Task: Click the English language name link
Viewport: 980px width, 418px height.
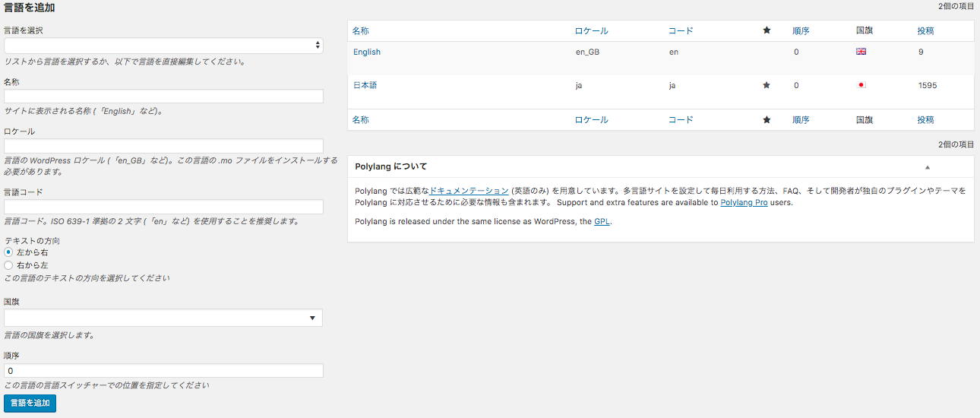Action: click(367, 52)
